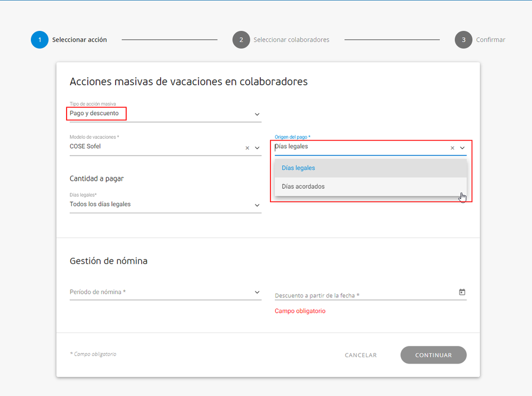This screenshot has width=532, height=396.
Task: Click the Origen del pago text field
Action: coord(357,147)
